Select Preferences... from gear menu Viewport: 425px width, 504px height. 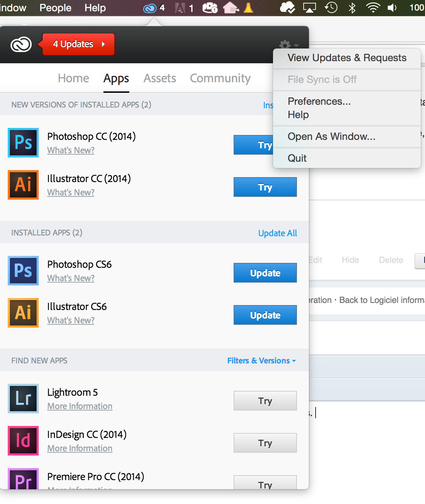click(x=347, y=101)
